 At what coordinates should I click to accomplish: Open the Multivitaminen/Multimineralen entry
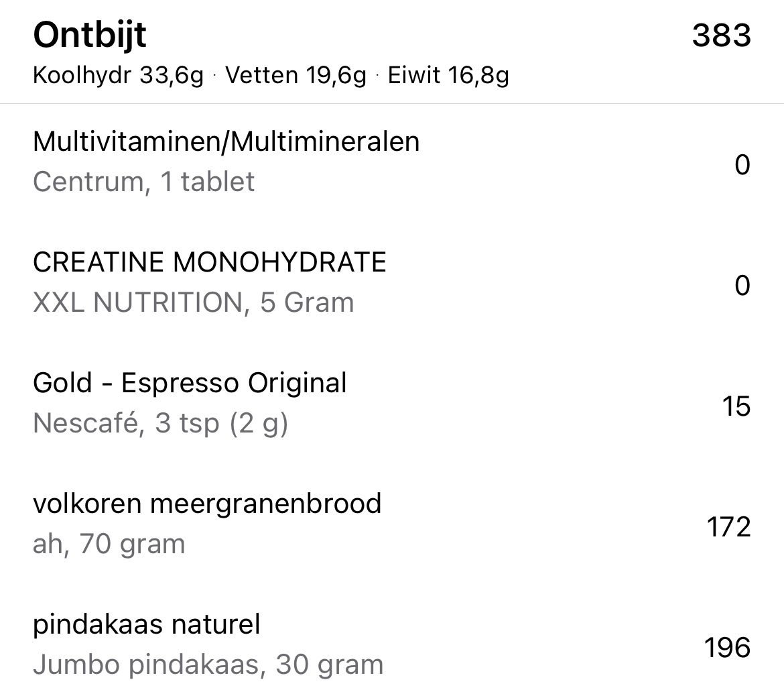pos(226,141)
